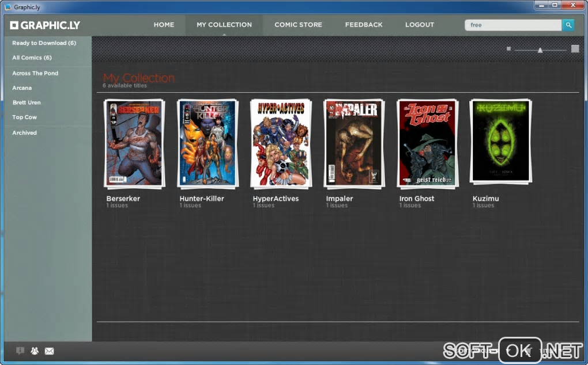
Task: Open the Kuzimu comic cover
Action: coord(500,142)
